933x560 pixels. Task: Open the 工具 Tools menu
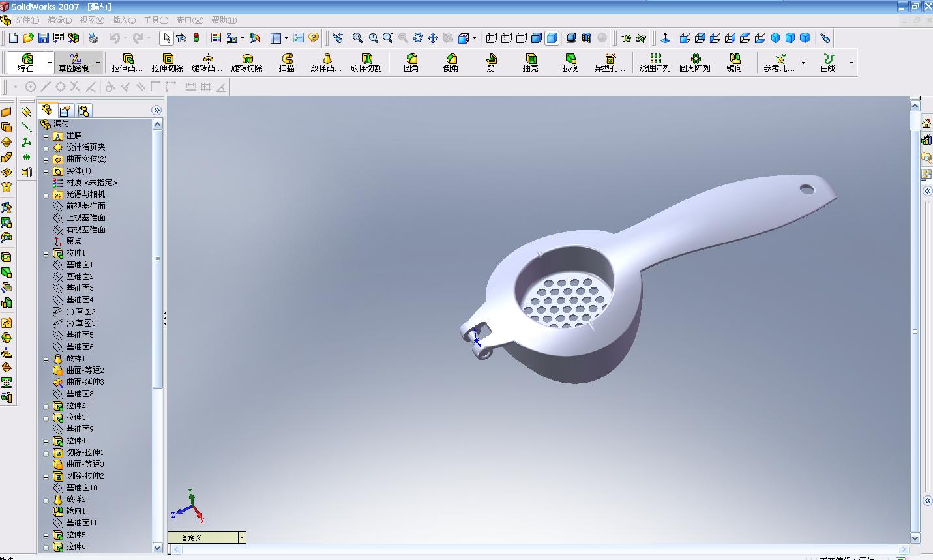click(156, 20)
